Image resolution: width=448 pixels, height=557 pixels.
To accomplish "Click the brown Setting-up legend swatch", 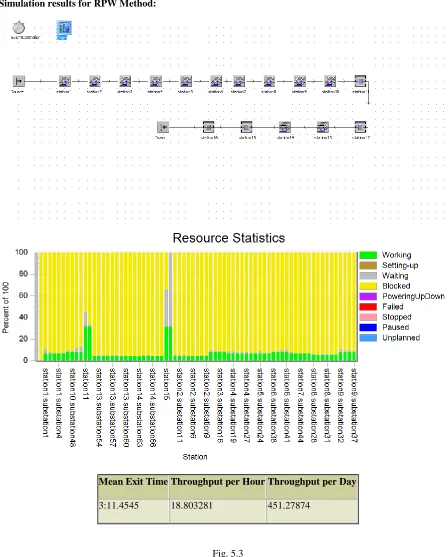I will [x=368, y=265].
